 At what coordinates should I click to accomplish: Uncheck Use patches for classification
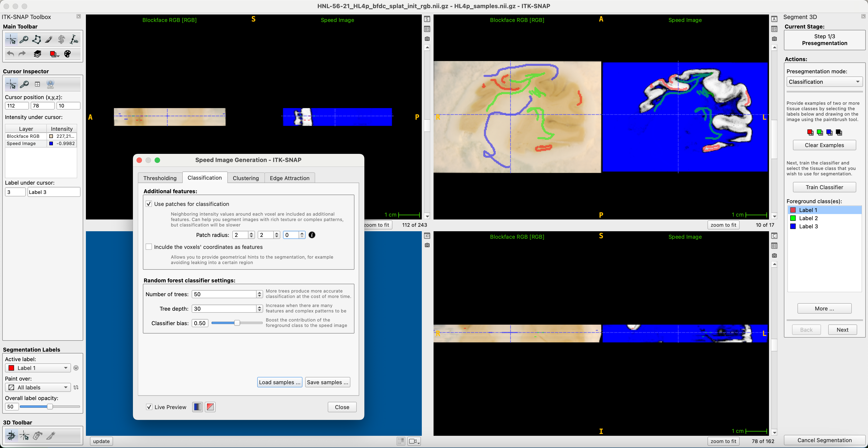[x=149, y=204]
